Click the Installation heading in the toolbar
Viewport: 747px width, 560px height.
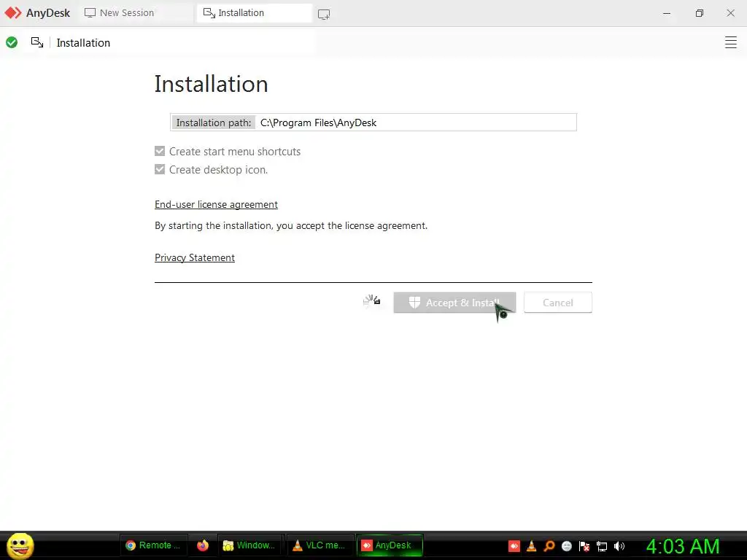(x=83, y=43)
